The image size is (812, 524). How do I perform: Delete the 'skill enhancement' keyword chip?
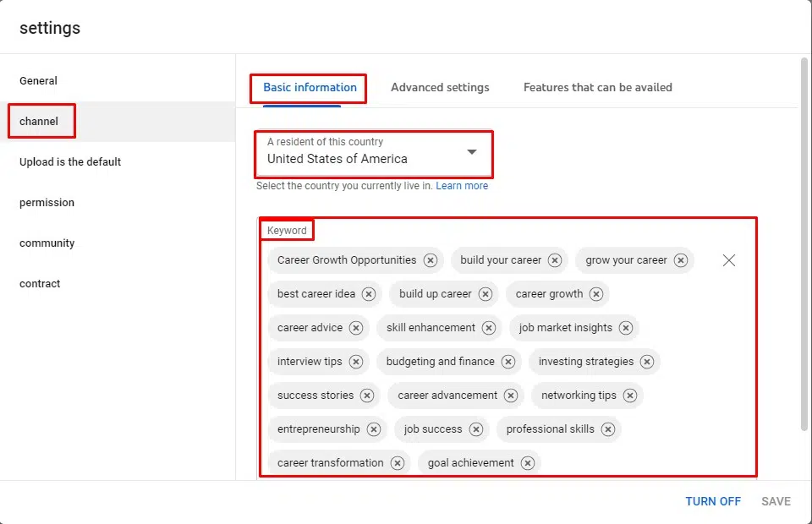coord(489,328)
